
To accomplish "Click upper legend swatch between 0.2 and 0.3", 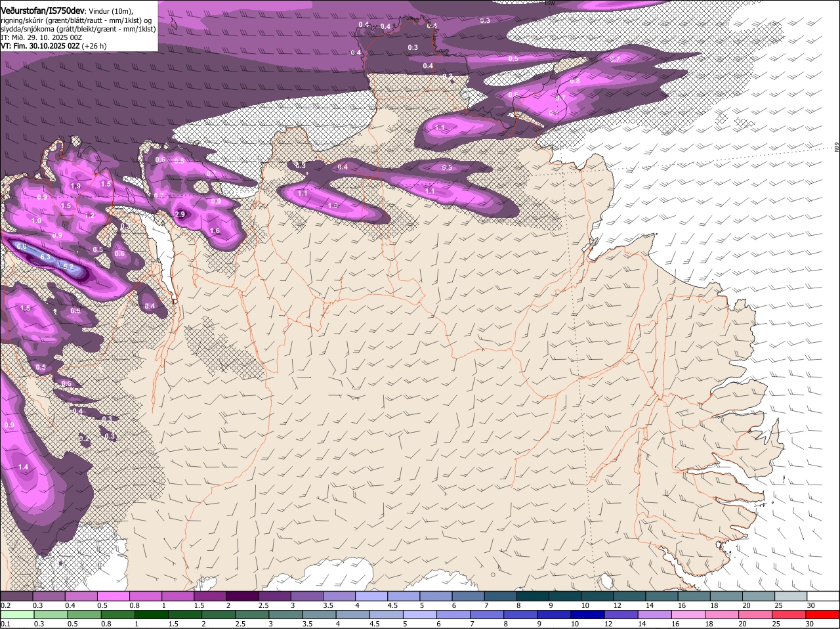I will 16,596.
